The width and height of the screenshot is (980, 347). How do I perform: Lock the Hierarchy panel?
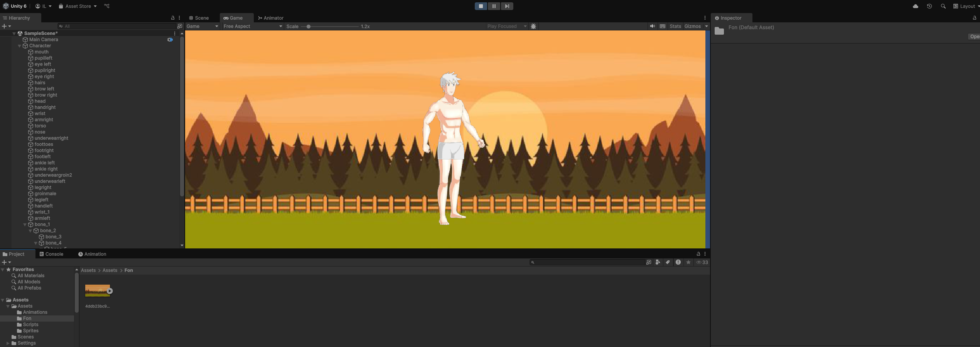172,18
